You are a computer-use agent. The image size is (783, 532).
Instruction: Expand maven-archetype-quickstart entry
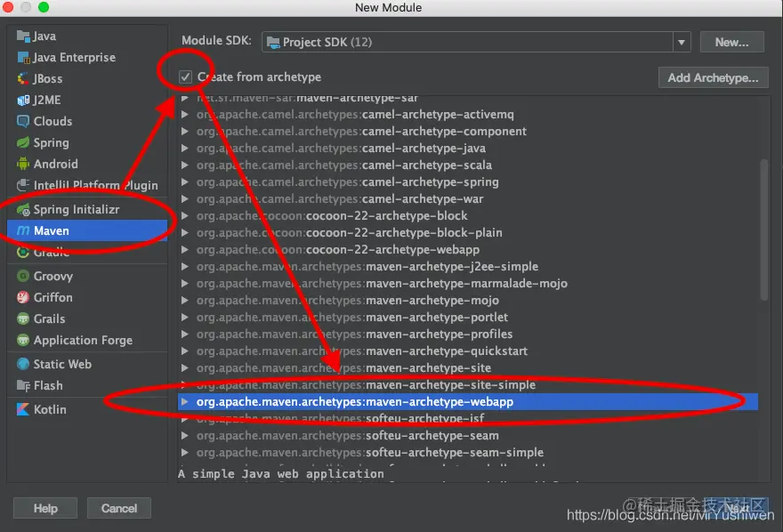(x=185, y=351)
